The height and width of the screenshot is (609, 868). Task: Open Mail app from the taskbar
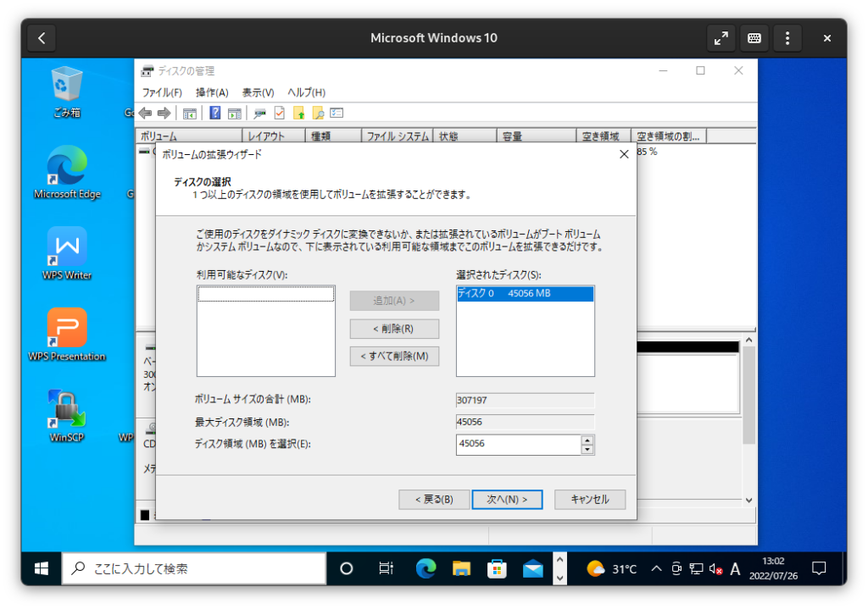(533, 568)
